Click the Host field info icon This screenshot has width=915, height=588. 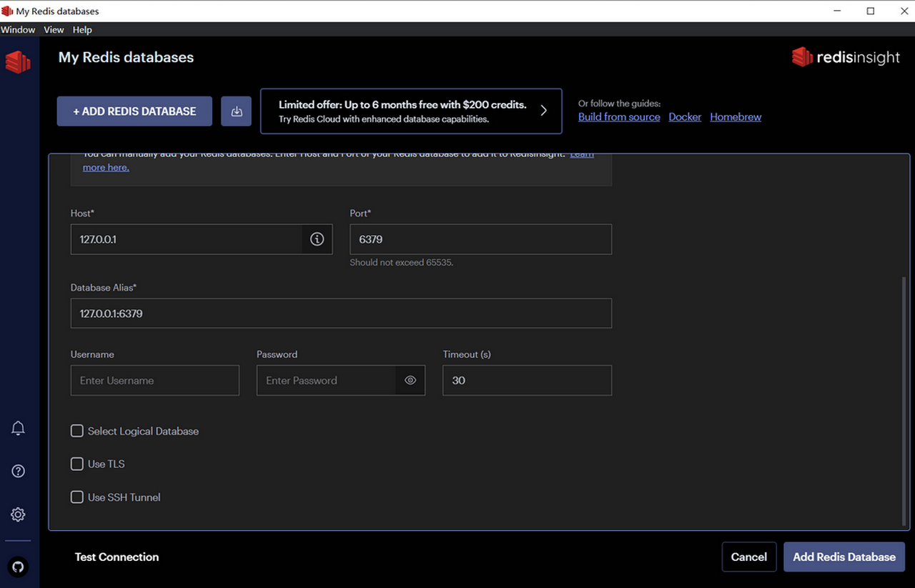[x=317, y=239]
